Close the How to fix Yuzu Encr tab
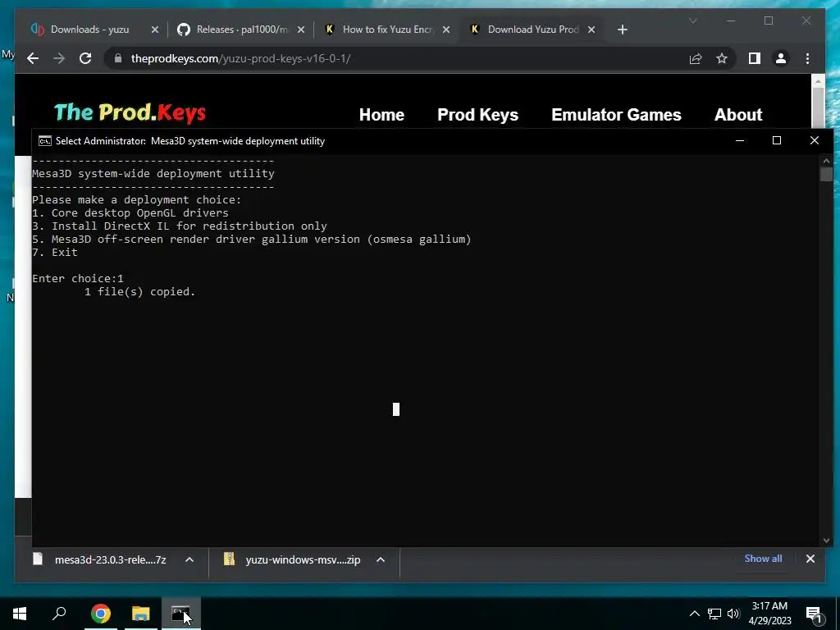The height and width of the screenshot is (630, 840). 446,30
